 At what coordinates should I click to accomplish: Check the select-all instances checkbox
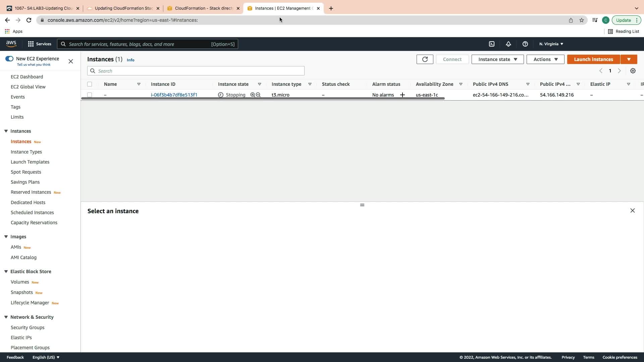tap(90, 84)
